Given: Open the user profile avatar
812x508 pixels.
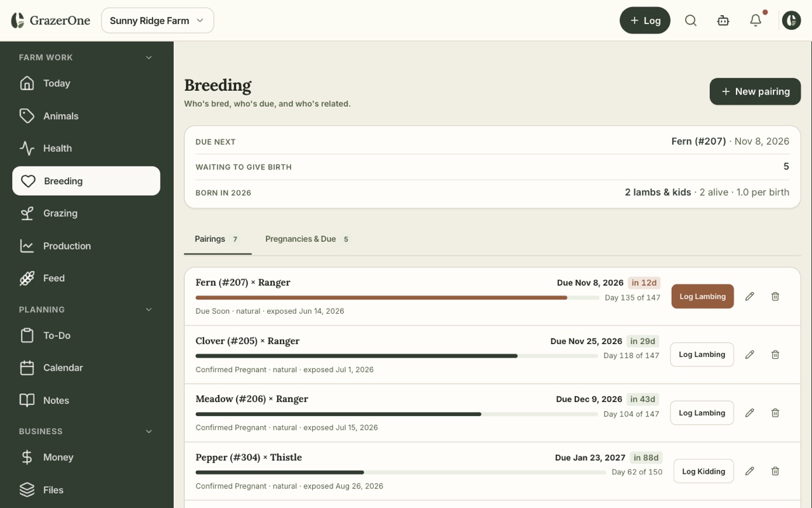Looking at the screenshot, I should [x=791, y=20].
